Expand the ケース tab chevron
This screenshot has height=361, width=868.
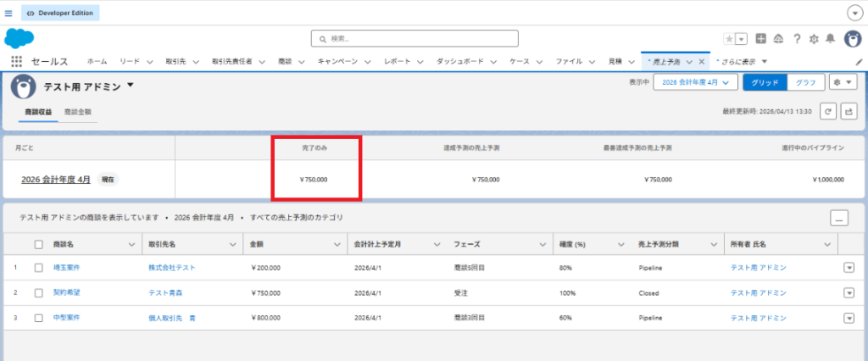pos(540,62)
